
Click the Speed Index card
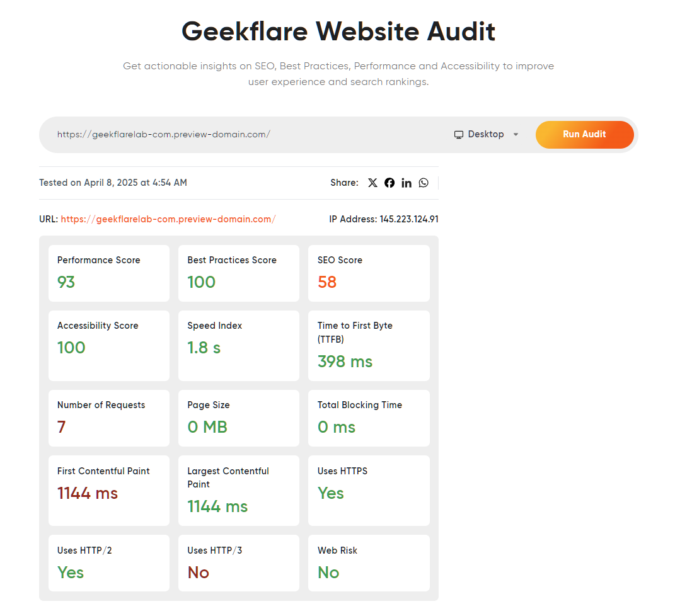point(238,345)
